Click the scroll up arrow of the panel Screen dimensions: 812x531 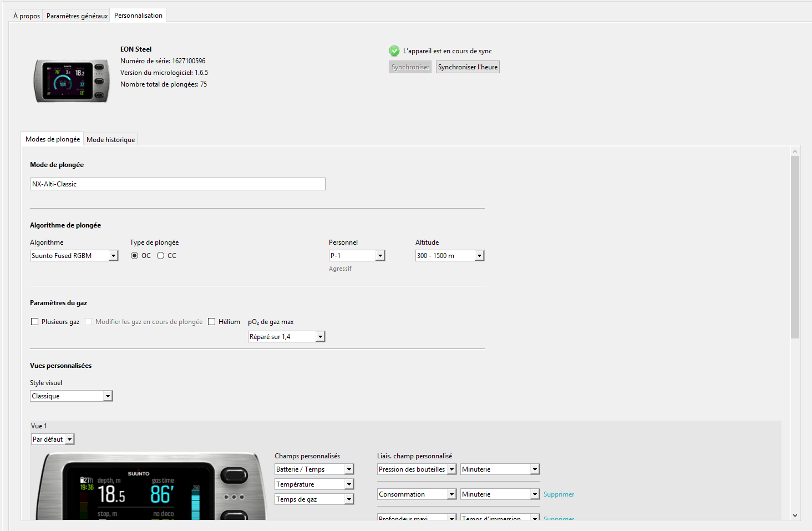click(x=795, y=151)
